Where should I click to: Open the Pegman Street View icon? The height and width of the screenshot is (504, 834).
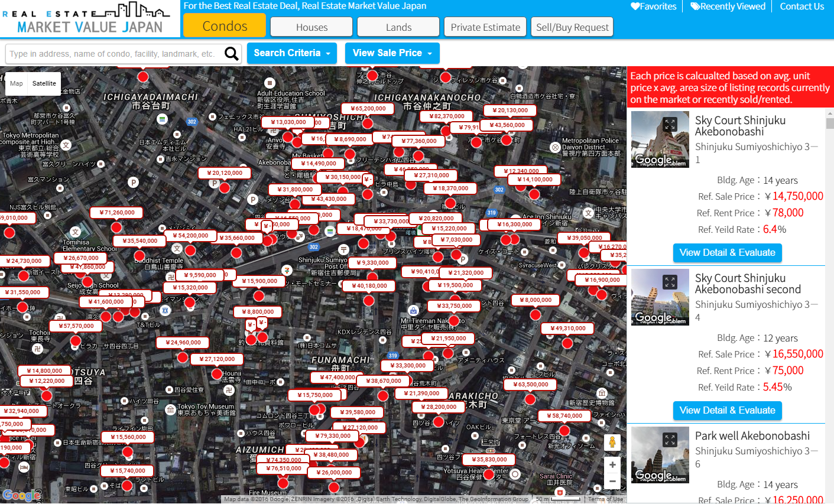click(612, 443)
